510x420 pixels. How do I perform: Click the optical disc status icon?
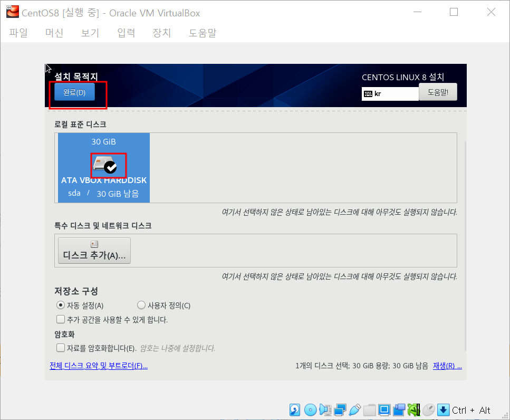[310, 410]
